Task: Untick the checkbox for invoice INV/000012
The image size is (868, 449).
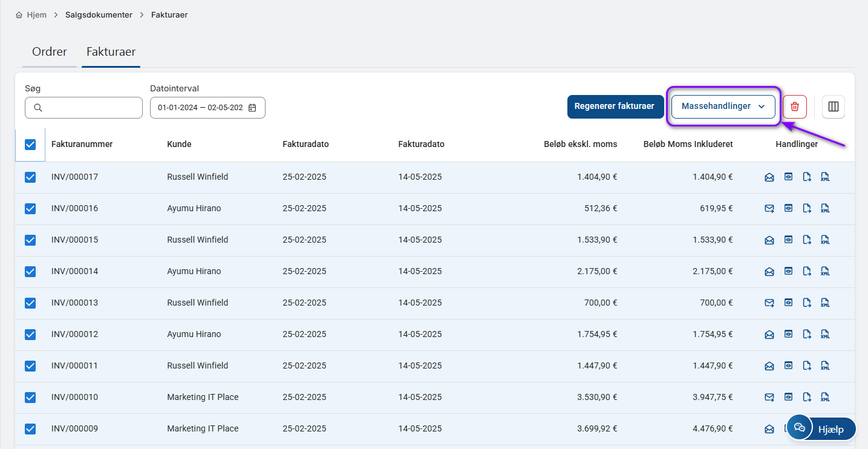Action: [x=30, y=335]
